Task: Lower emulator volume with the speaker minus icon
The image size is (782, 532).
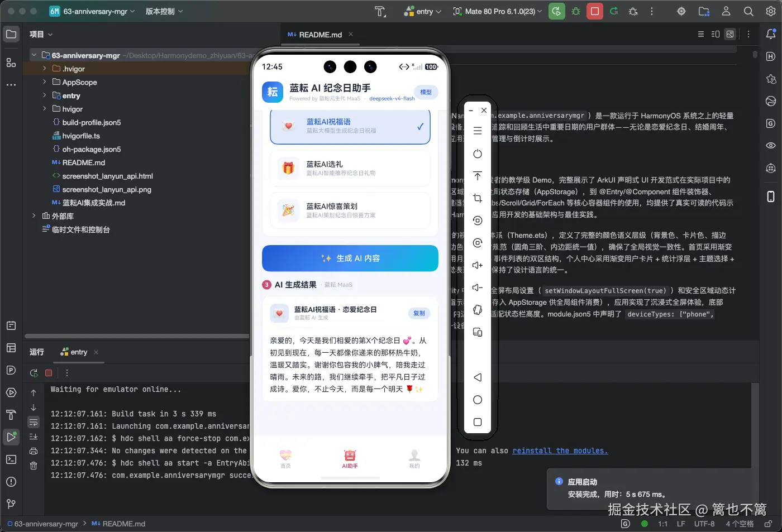Action: (x=478, y=287)
